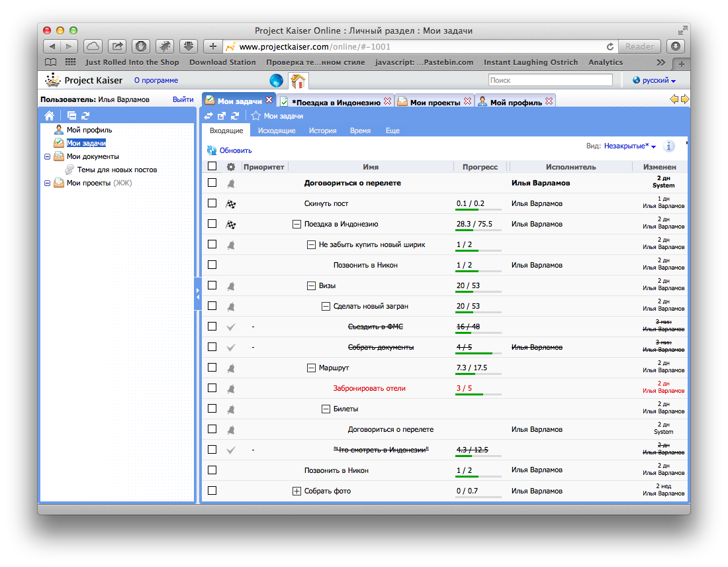Collapse the Маршрут task group
This screenshot has width=728, height=567.
click(312, 368)
